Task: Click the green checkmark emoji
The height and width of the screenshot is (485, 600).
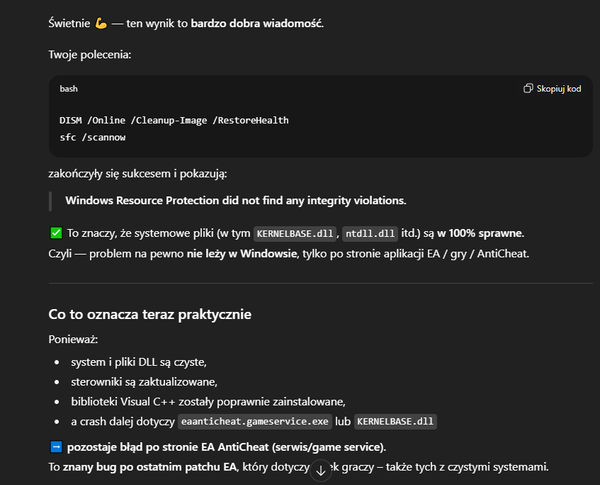Action: (56, 233)
